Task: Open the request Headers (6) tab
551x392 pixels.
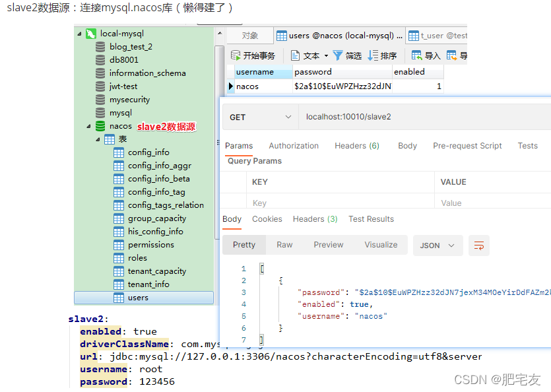Action: coord(357,146)
